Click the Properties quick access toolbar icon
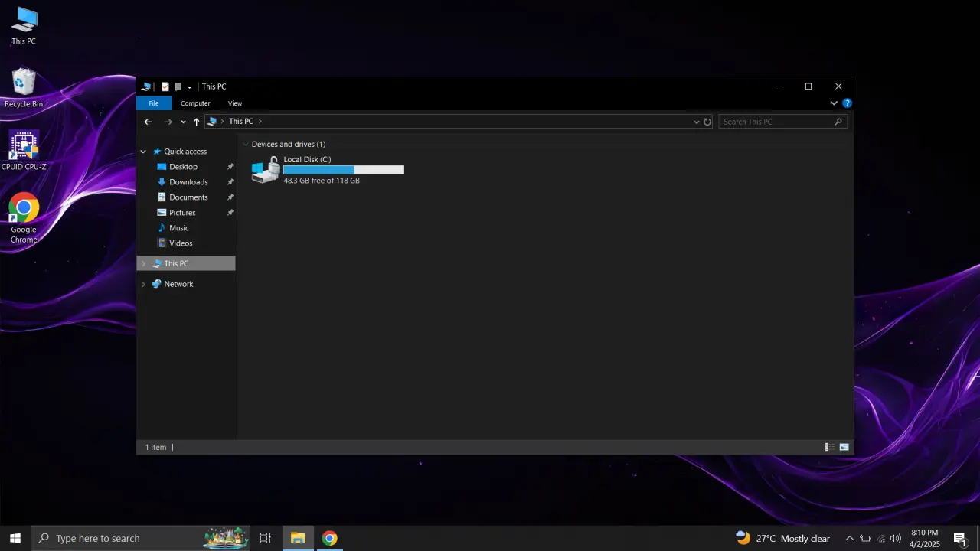 tap(165, 86)
